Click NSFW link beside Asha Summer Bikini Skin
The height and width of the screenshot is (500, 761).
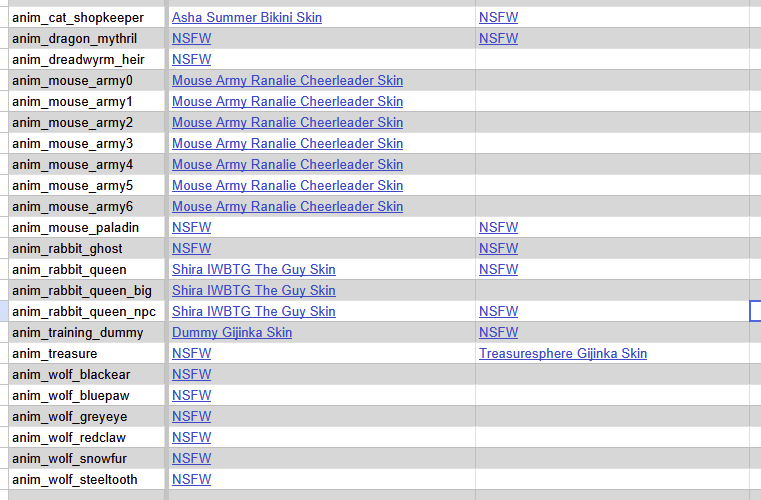click(498, 18)
